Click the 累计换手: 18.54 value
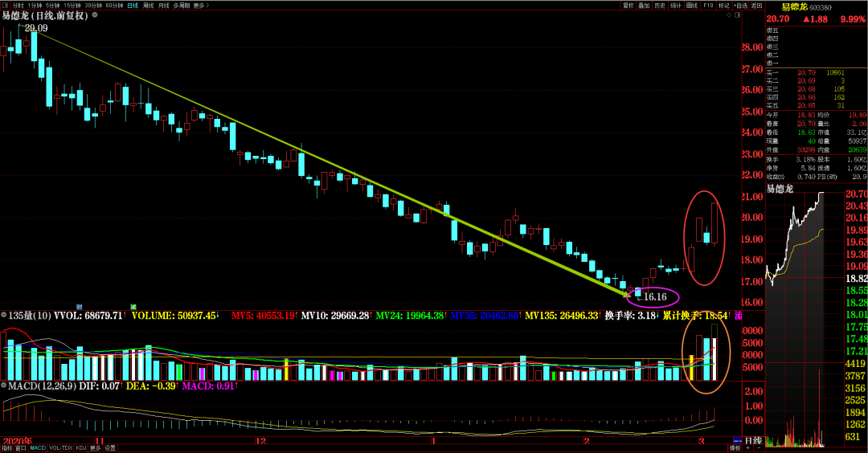The image size is (868, 453). (x=695, y=316)
